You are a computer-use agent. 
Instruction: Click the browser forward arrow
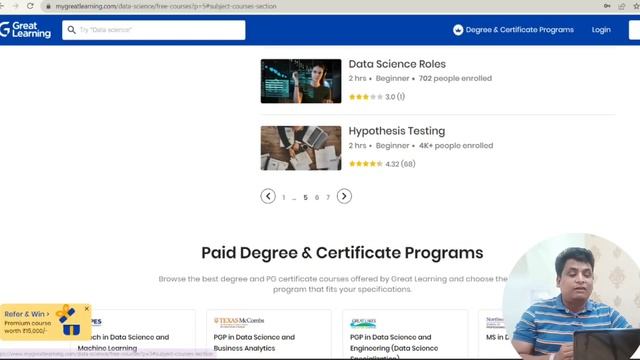point(16,6)
